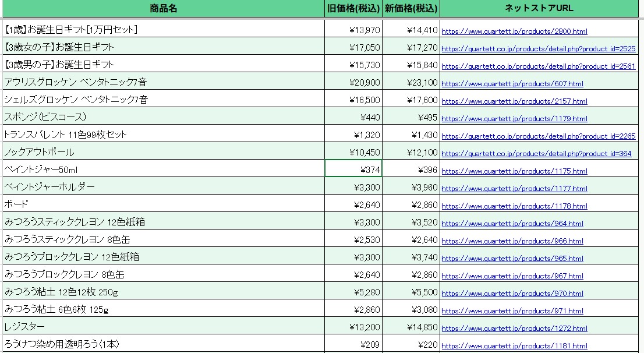Select cell トランスパレント 11色99枚セット

[164, 134]
